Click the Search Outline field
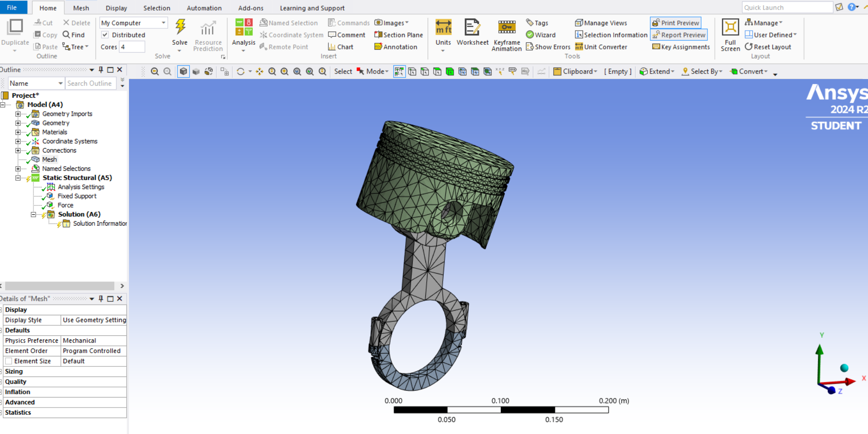 coord(90,84)
